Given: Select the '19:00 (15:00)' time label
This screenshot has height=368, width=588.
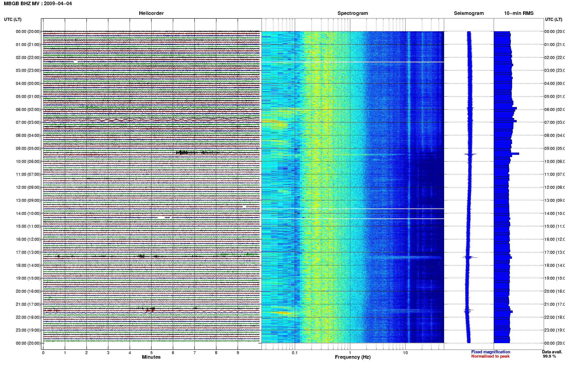Looking at the screenshot, I should (x=28, y=278).
